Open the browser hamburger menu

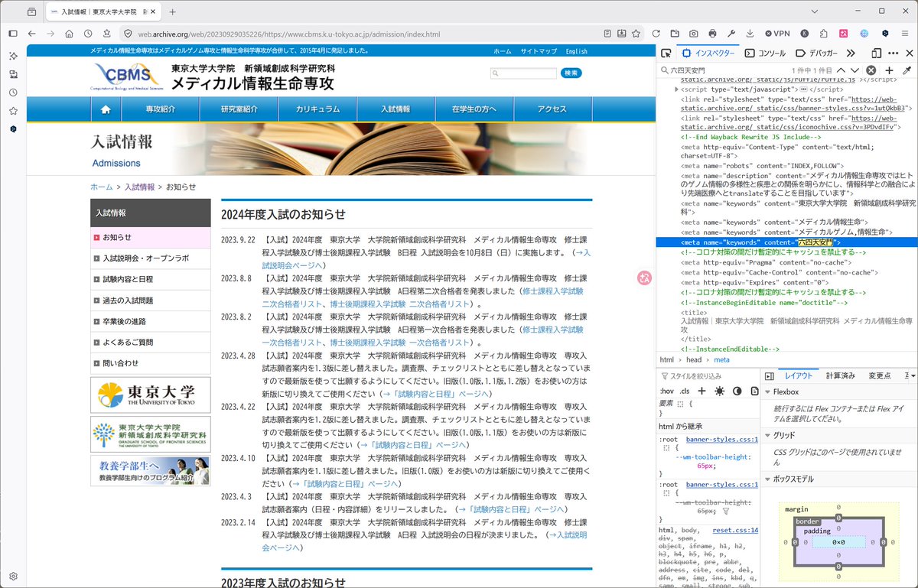point(904,34)
